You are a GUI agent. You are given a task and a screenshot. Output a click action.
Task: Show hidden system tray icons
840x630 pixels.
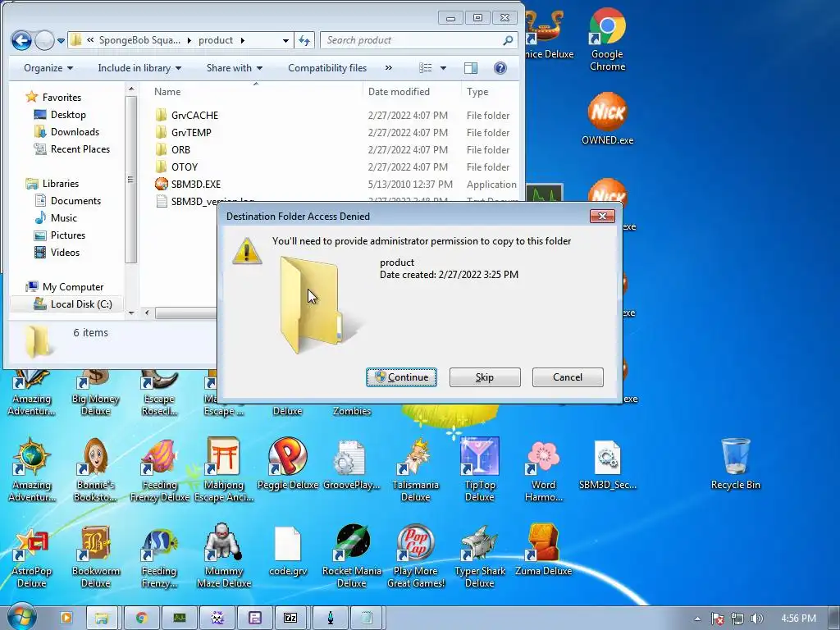pos(697,619)
